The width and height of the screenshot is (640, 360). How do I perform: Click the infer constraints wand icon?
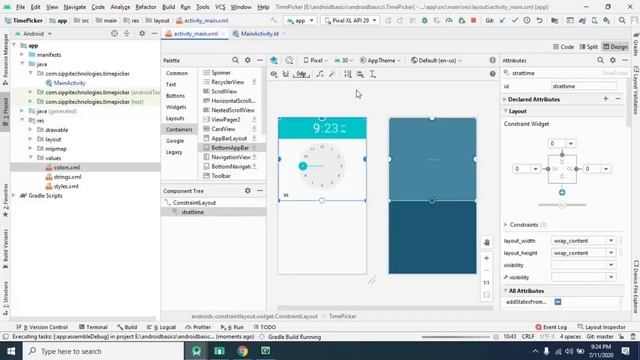(x=332, y=74)
